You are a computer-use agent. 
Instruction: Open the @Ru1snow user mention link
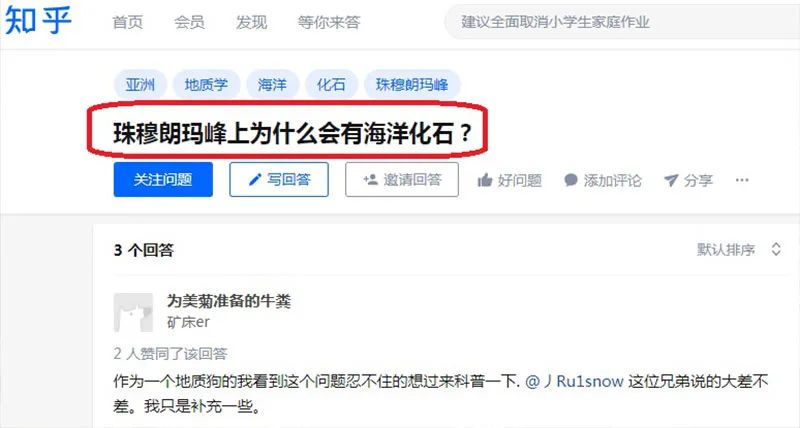574,381
